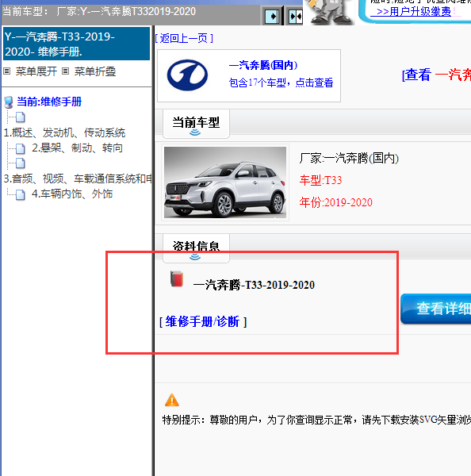Go back via 返回上一页 link
Image resolution: width=471 pixels, height=476 pixels.
pyautogui.click(x=184, y=38)
